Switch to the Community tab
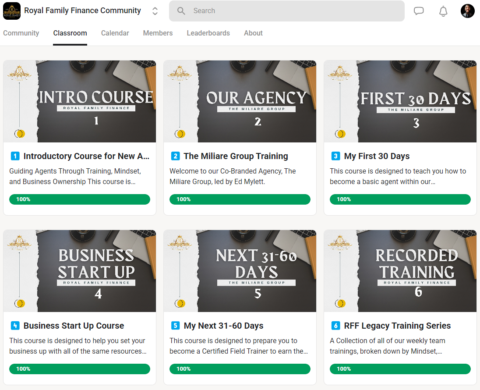Viewport: 480px width, 390px height. 21,33
